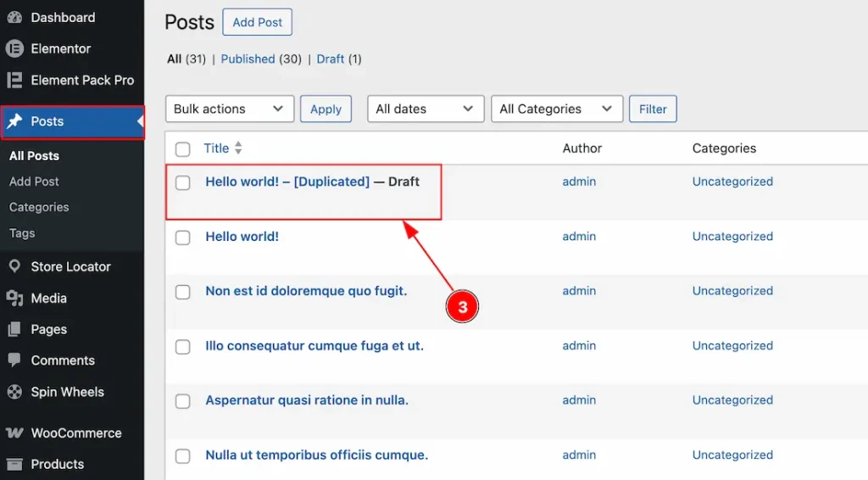Click the Comments speech bubble icon
Viewport: 868px width, 480px height.
pyautogui.click(x=14, y=360)
